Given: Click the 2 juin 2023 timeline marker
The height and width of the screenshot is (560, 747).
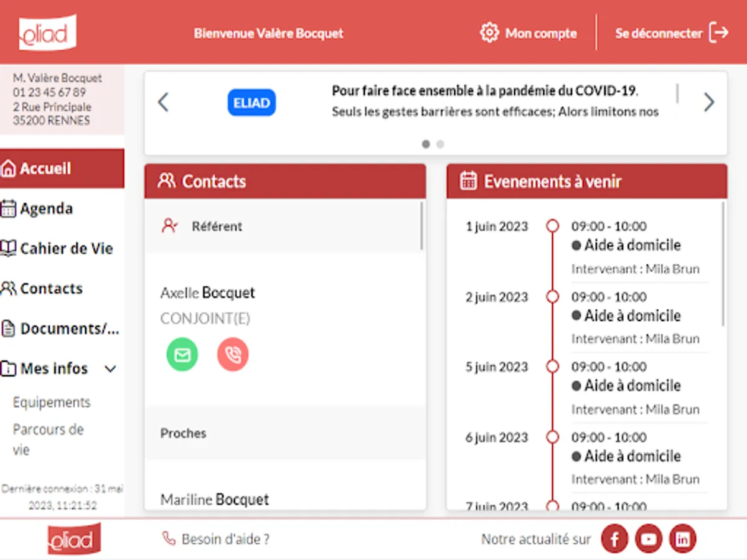Looking at the screenshot, I should 552,297.
